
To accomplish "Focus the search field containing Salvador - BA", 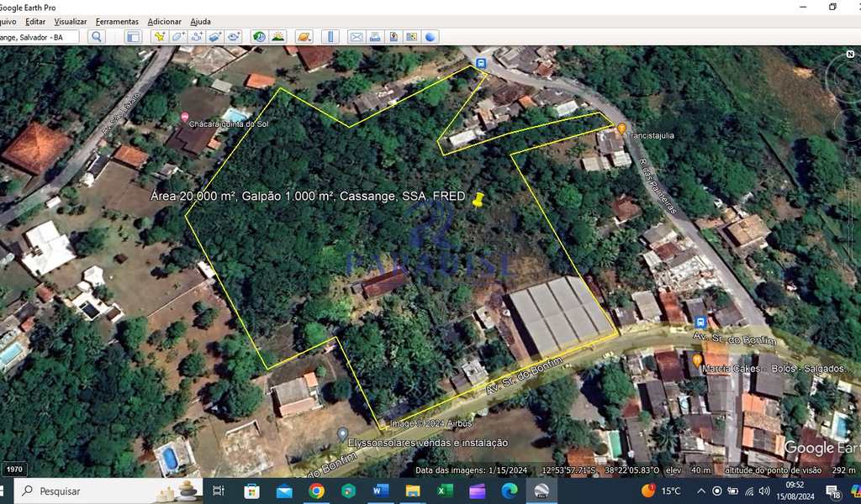I will point(39,37).
